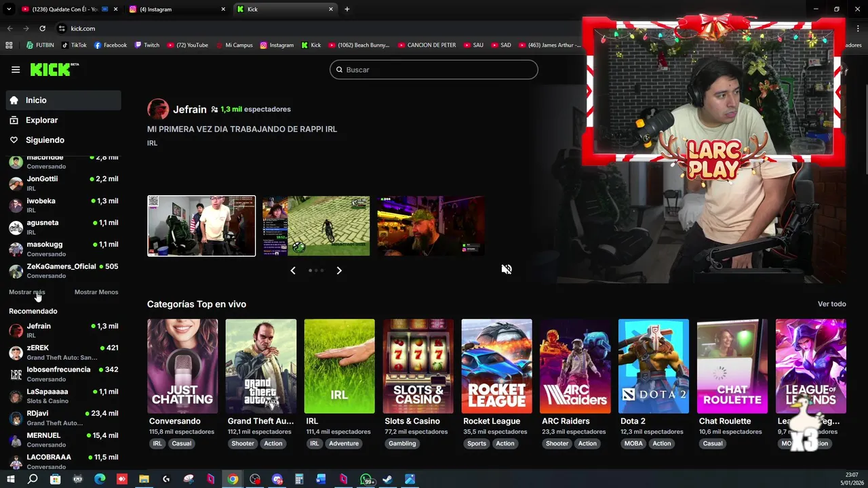The height and width of the screenshot is (488, 868).
Task: Select the first carousel thumbnail of Jefrain
Action: click(x=201, y=226)
